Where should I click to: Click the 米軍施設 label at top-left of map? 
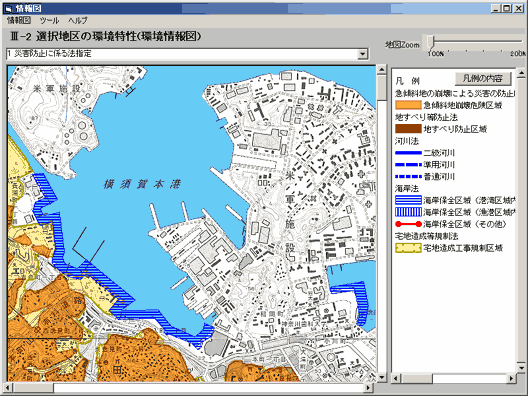[57, 89]
